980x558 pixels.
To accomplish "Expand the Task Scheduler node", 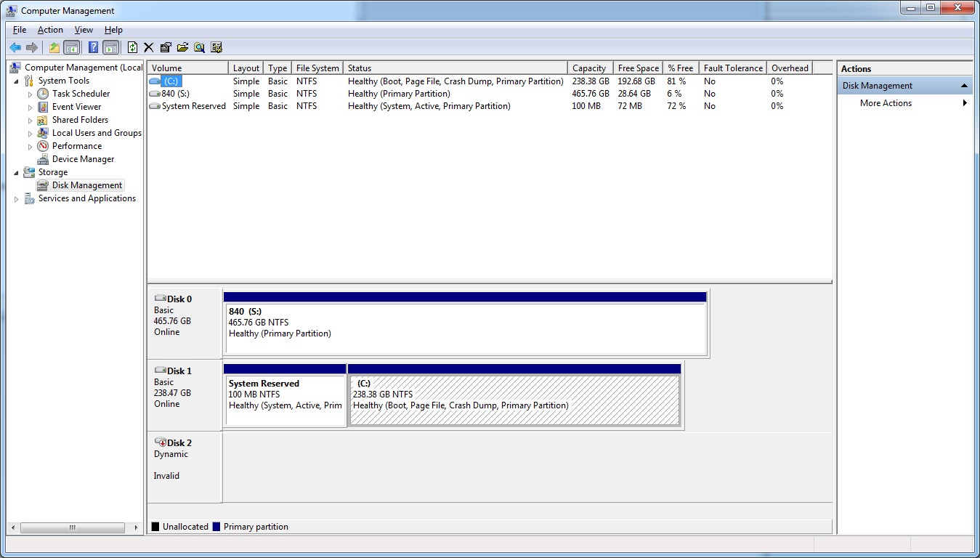I will 31,94.
